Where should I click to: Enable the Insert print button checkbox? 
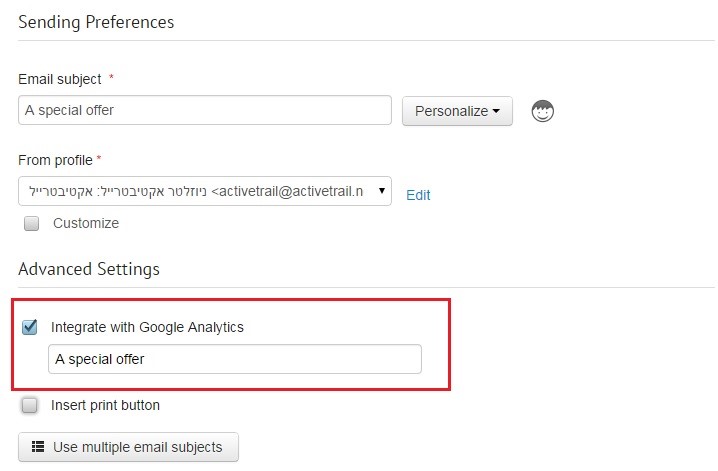(30, 405)
